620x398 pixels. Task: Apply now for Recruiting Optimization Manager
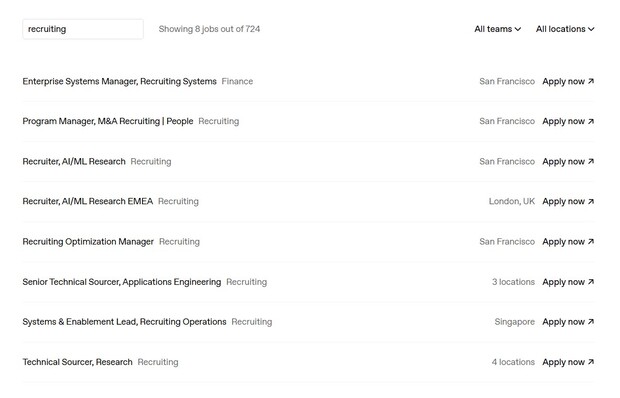coord(568,242)
